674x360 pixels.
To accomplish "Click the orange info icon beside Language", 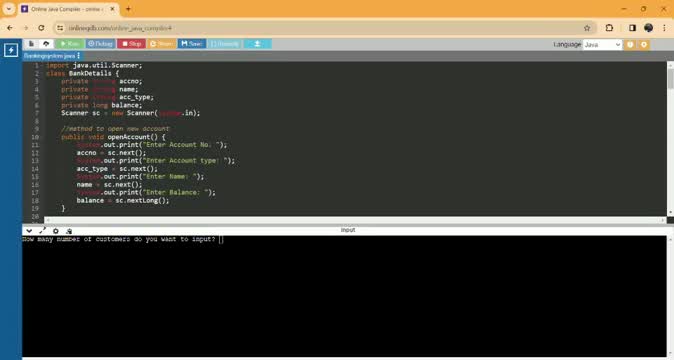I will click(x=630, y=45).
